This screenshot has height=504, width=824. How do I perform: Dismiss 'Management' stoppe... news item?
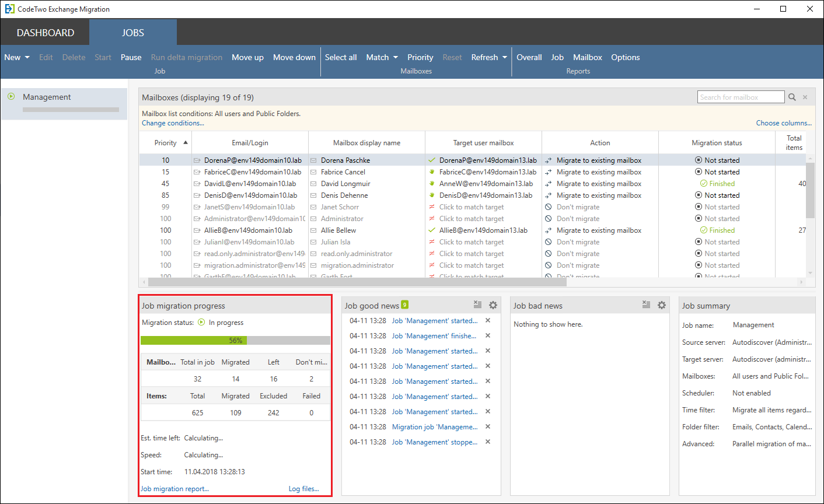point(488,442)
